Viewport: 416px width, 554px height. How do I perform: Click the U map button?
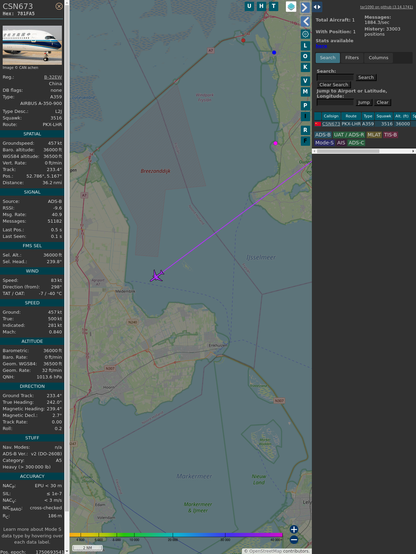(249, 6)
